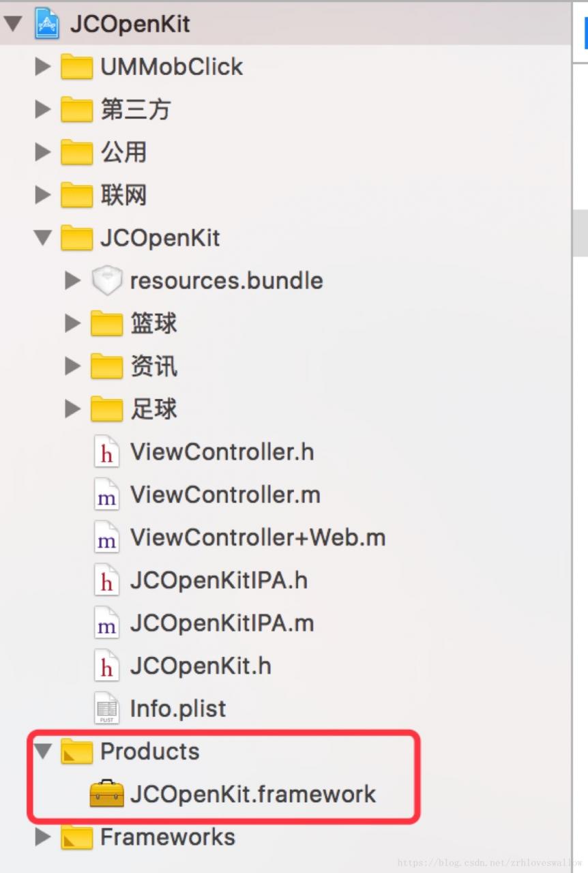Viewport: 588px width, 873px height.
Task: Click the ViewController.m source file icon
Action: coord(106,496)
